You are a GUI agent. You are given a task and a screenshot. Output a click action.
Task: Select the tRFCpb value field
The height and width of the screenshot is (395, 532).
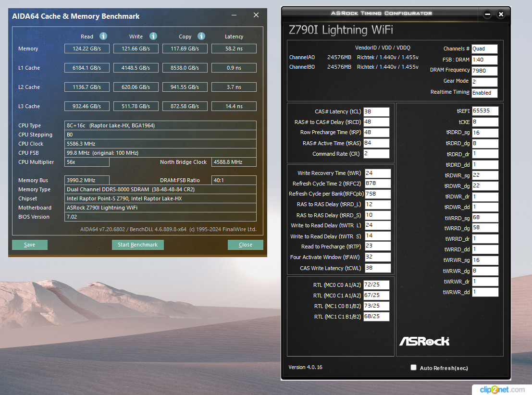point(378,194)
